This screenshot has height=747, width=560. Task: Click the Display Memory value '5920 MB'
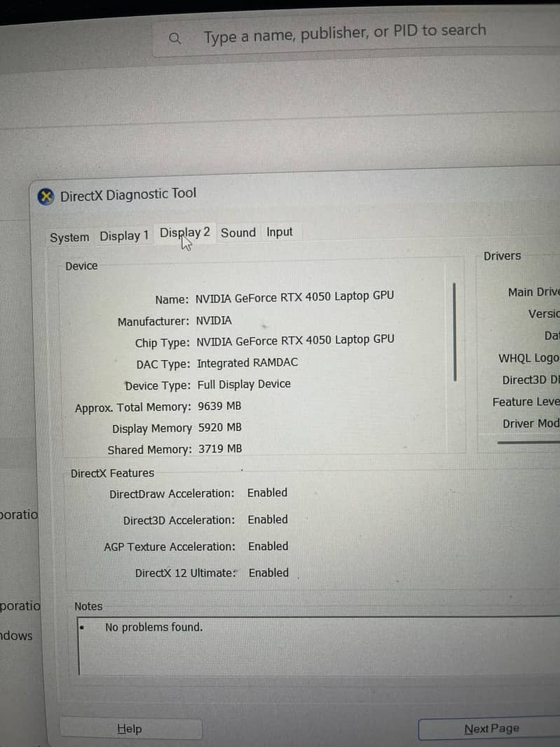[220, 427]
